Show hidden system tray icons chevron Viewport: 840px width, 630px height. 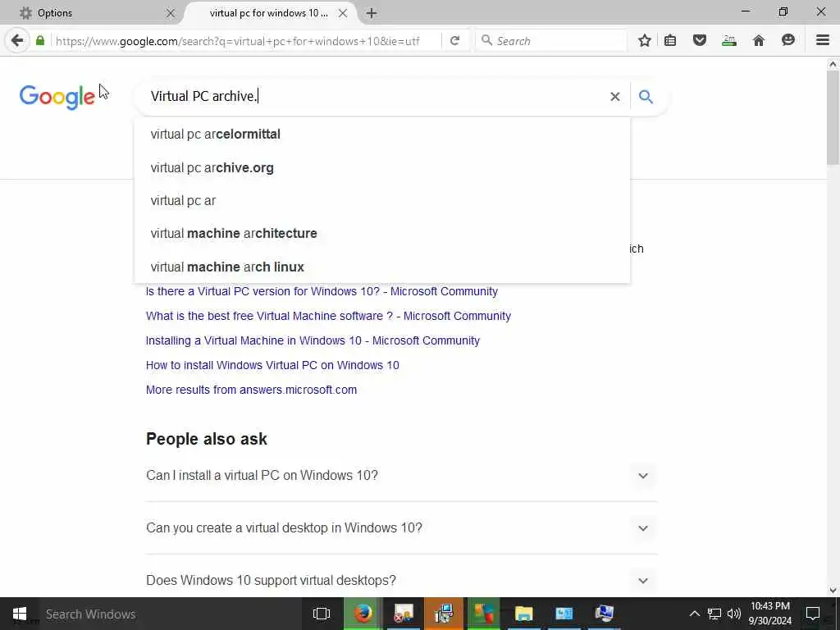[x=694, y=614]
